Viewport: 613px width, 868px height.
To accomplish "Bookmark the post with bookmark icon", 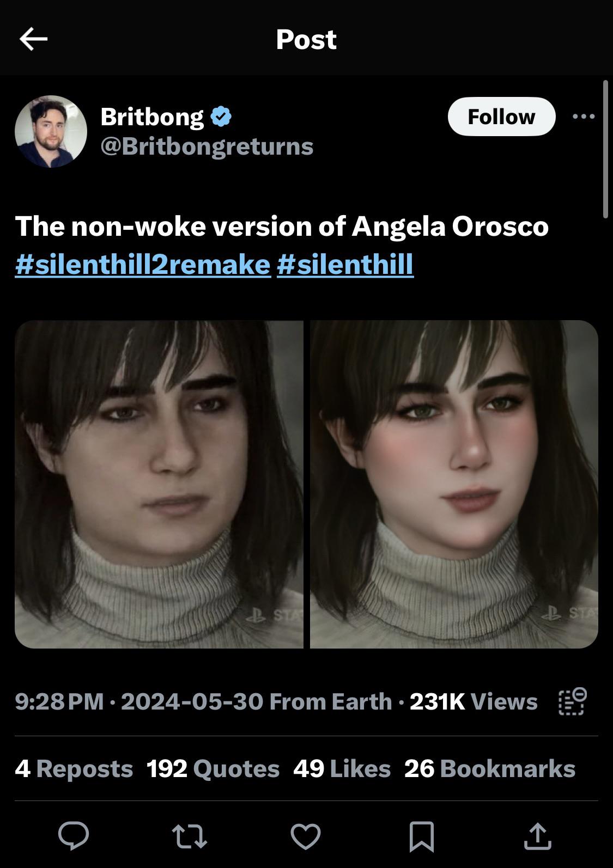I will (422, 835).
